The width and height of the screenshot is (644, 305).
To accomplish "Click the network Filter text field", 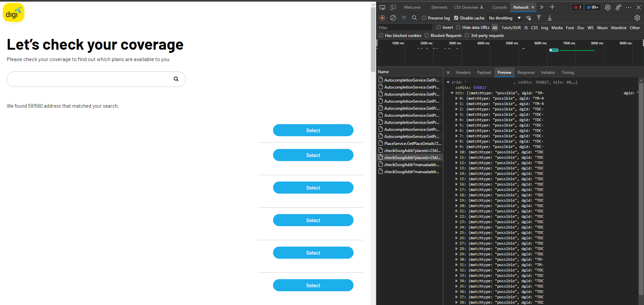I will tap(405, 28).
